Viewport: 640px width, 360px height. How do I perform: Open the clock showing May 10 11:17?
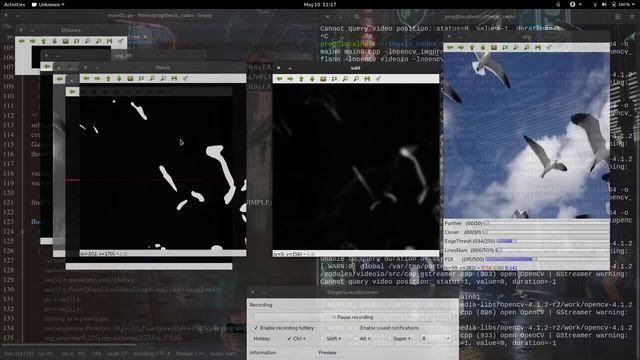coord(320,4)
